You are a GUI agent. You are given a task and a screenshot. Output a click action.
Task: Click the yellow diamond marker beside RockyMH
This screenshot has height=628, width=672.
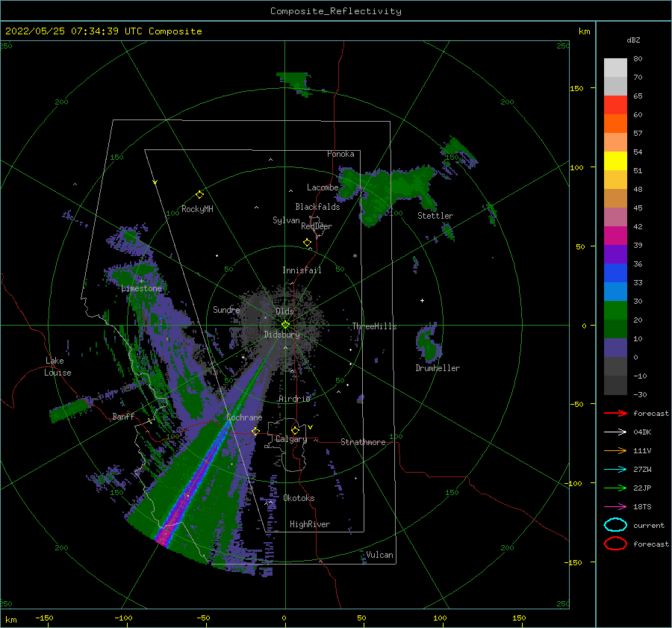[x=199, y=195]
